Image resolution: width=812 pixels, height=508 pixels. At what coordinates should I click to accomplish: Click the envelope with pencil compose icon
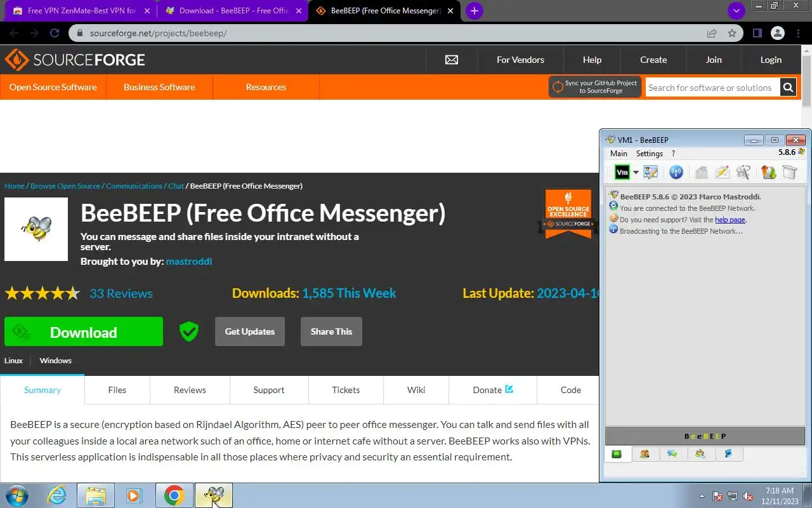[722, 172]
